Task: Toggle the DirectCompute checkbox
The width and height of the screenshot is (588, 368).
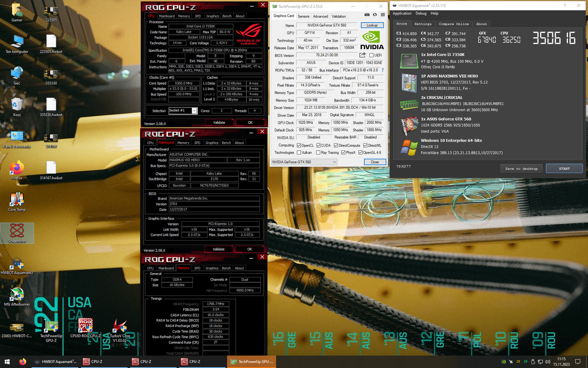Action: click(336, 145)
